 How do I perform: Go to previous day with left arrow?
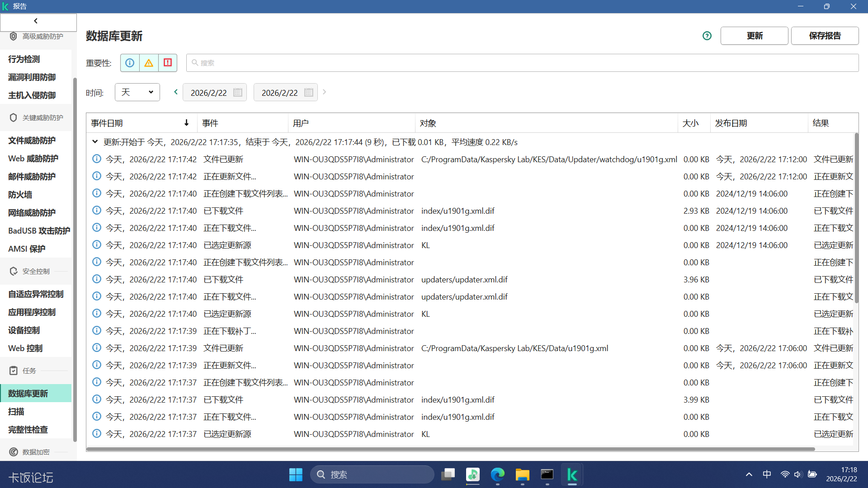coord(176,92)
